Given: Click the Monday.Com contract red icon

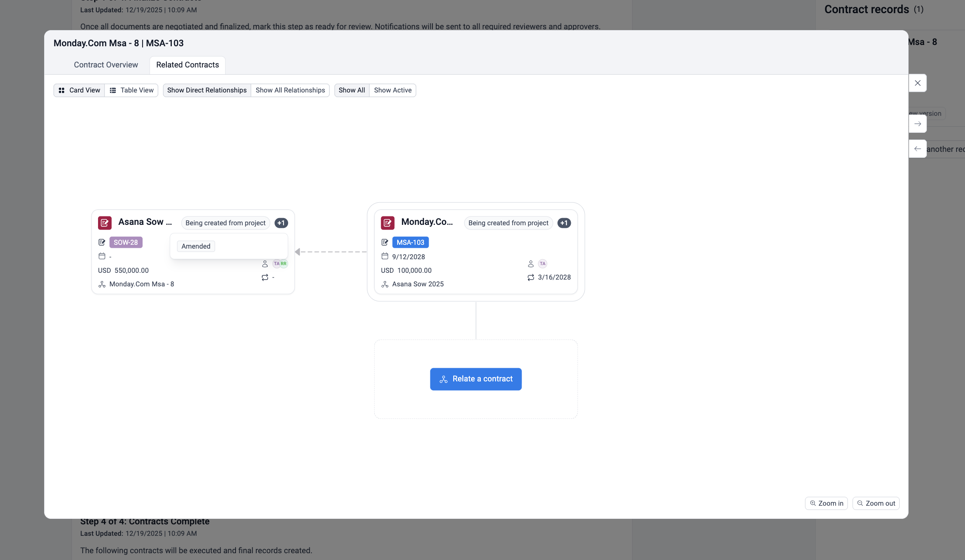Looking at the screenshot, I should 387,223.
